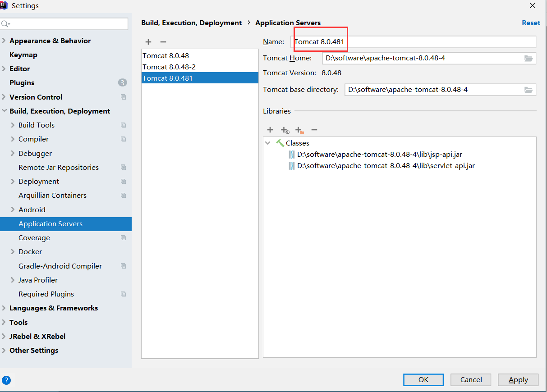
Task: Select the jsp-api.jar library path
Action: 380,155
